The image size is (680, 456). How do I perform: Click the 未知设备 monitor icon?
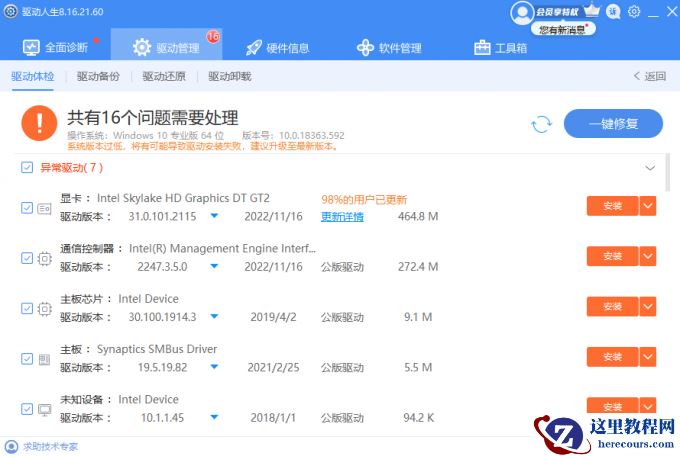(x=44, y=410)
